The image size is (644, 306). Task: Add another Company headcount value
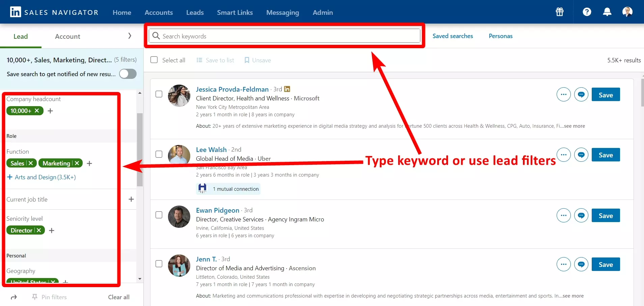(x=50, y=111)
